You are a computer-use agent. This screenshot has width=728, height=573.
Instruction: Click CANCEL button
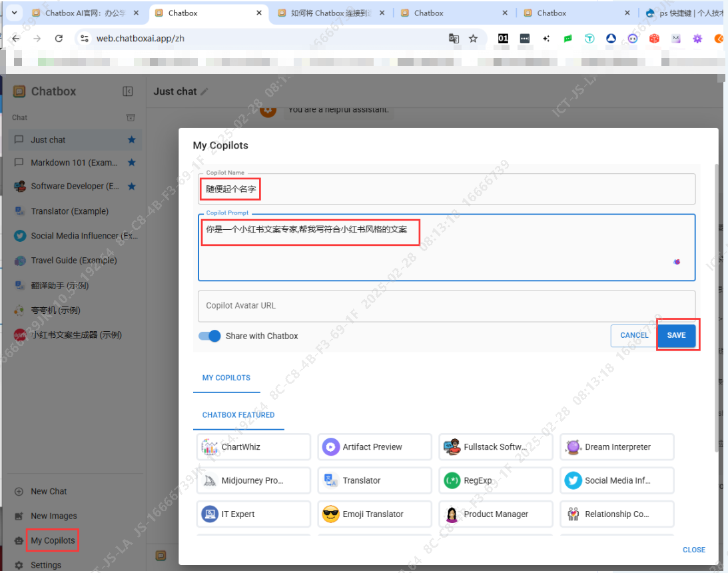pos(633,335)
